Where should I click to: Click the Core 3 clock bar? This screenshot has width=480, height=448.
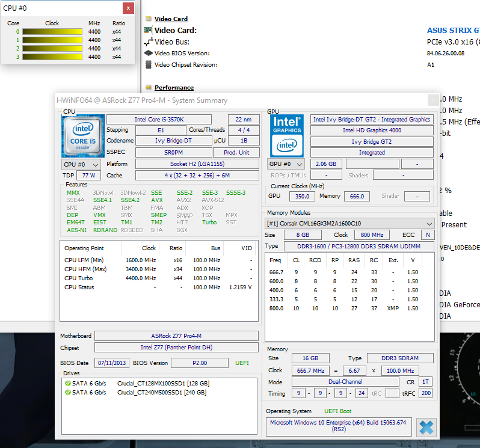(x=52, y=57)
